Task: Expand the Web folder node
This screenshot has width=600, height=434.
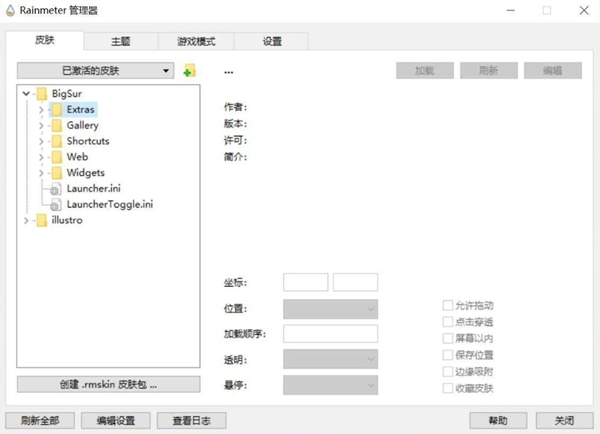Action: tap(41, 157)
